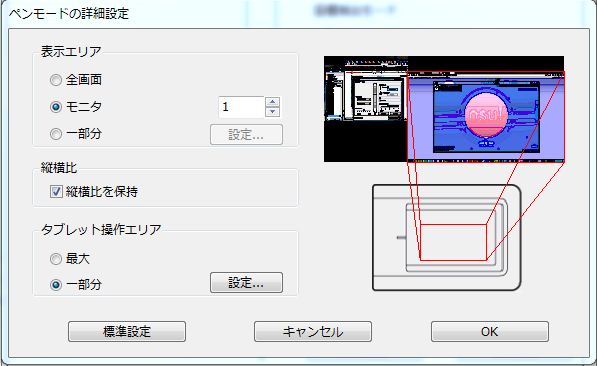Select the モニタ radio option
Screen dimensions: 597x366
[x=56, y=107]
